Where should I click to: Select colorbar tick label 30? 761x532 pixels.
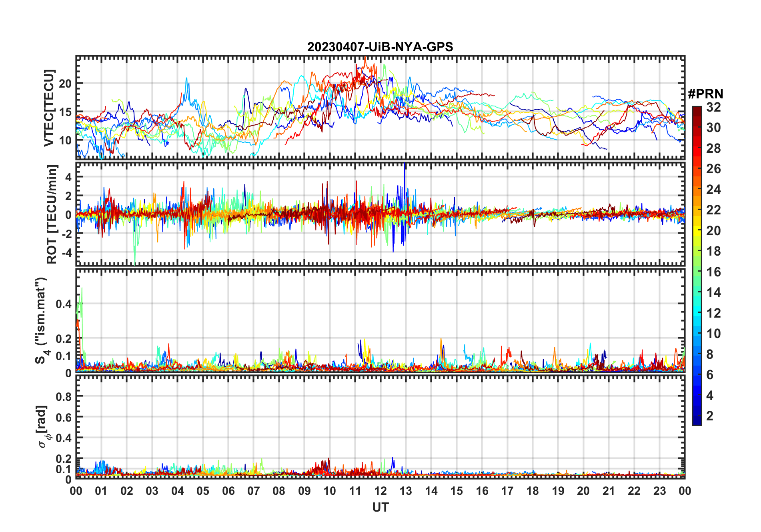[x=713, y=128]
